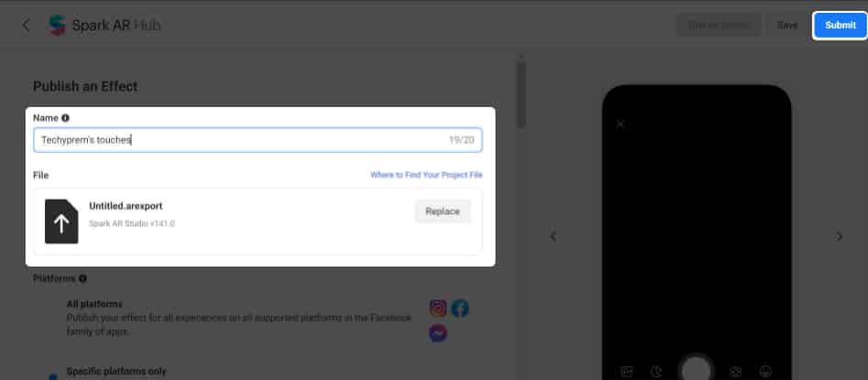Click the Save button
The width and height of the screenshot is (868, 380).
click(787, 26)
